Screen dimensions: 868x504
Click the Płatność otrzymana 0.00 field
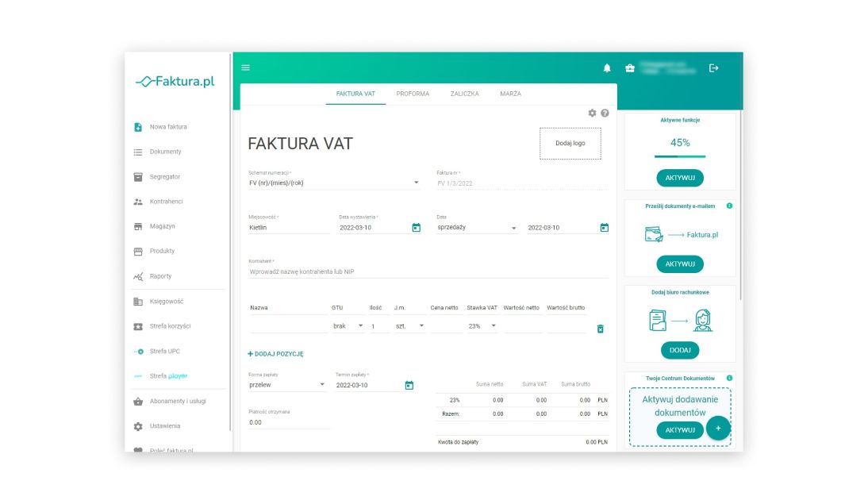click(289, 422)
